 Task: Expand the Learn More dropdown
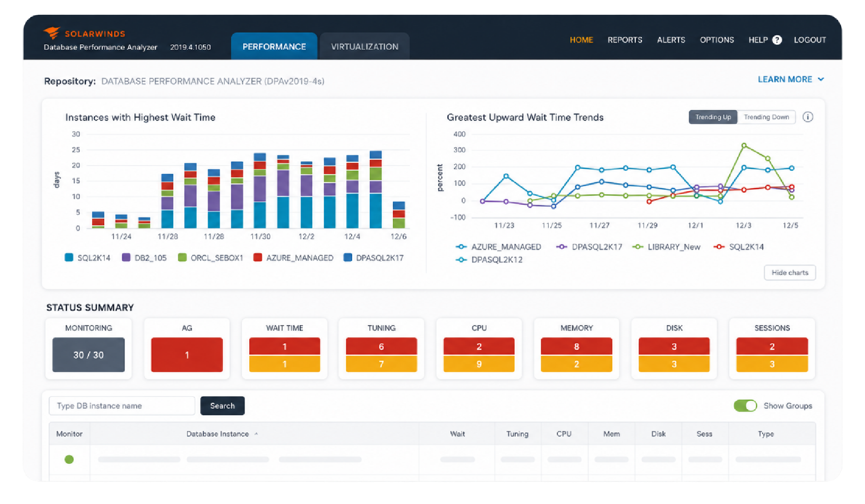[791, 79]
